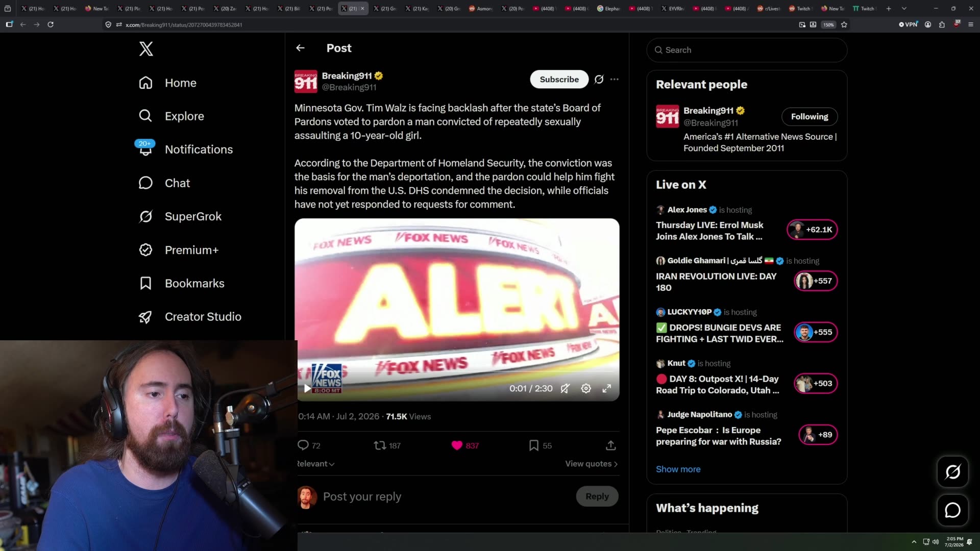The height and width of the screenshot is (551, 980).
Task: Open the system volume control
Action: [x=936, y=542]
